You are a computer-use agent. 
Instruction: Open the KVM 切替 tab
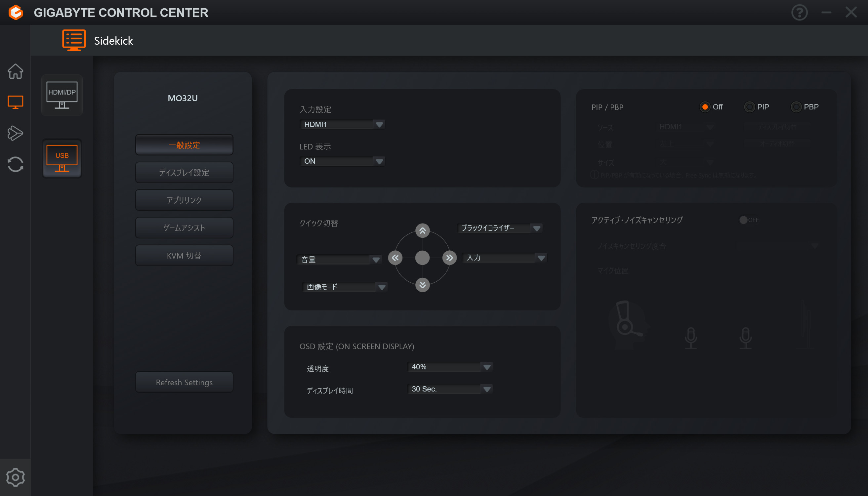coord(184,255)
